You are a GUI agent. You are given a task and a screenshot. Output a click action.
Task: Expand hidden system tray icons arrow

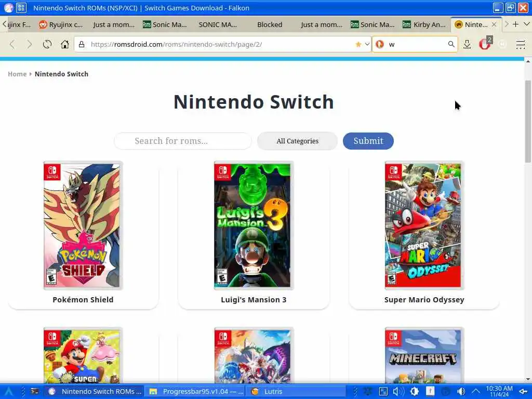click(476, 392)
